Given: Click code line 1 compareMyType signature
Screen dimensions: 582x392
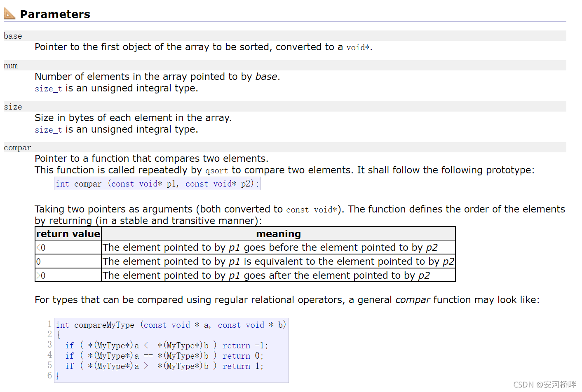Looking at the screenshot, I should pos(171,325).
